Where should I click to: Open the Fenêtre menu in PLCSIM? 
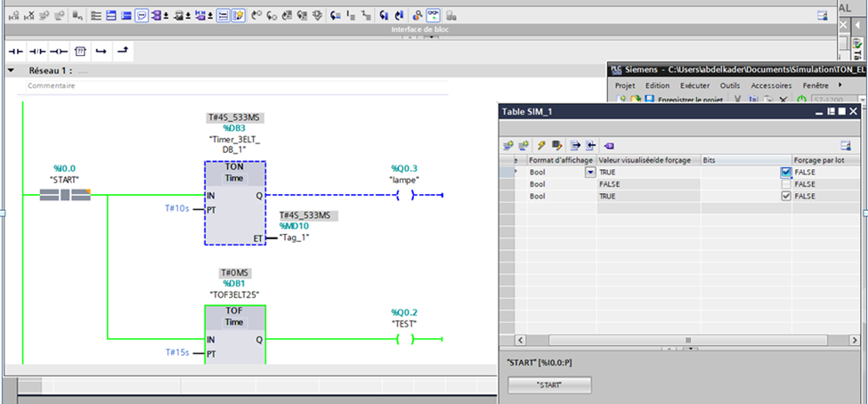[815, 85]
